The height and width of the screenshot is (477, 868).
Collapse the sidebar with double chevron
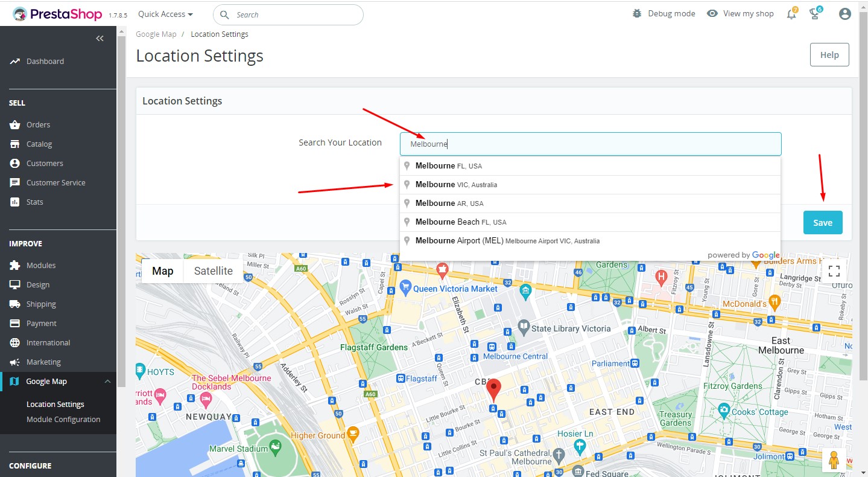click(100, 38)
